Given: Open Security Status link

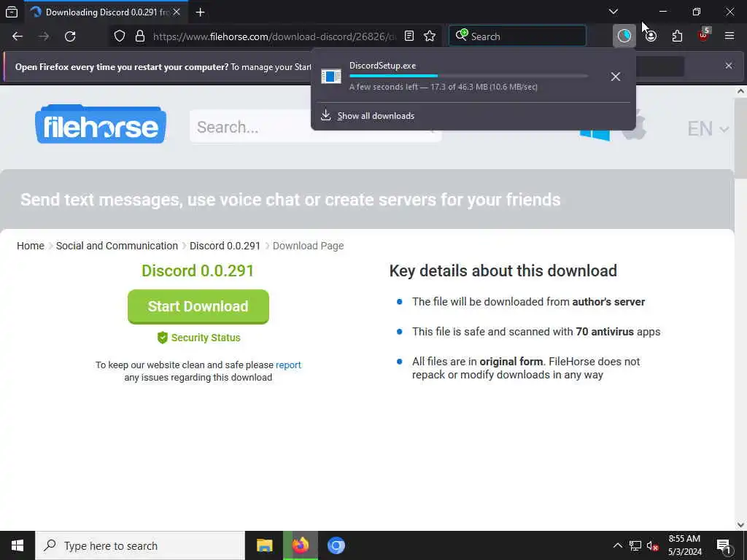Looking at the screenshot, I should click(198, 338).
